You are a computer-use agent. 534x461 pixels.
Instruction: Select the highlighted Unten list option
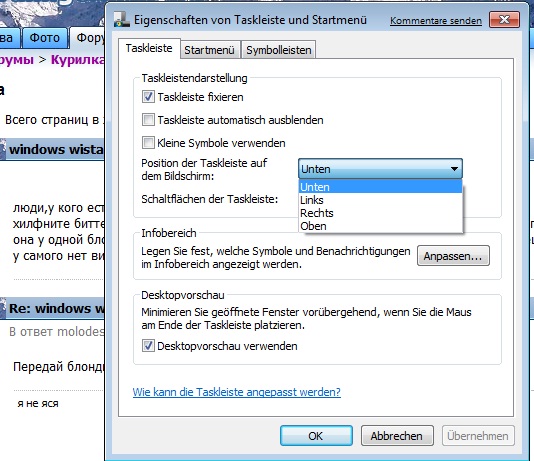tap(380, 187)
